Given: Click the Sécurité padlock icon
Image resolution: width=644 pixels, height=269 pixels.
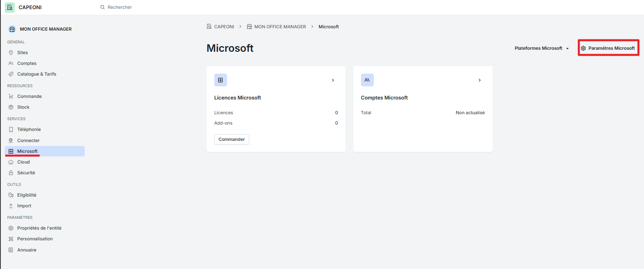Looking at the screenshot, I should coord(11,173).
